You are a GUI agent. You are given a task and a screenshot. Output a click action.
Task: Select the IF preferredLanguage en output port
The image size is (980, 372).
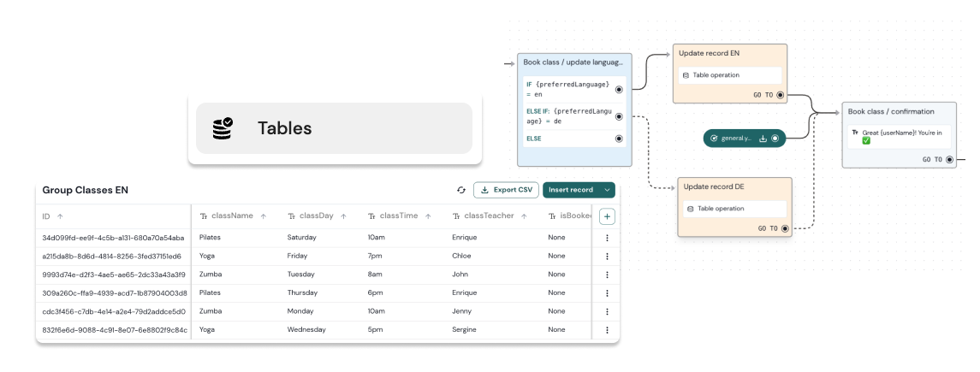619,88
